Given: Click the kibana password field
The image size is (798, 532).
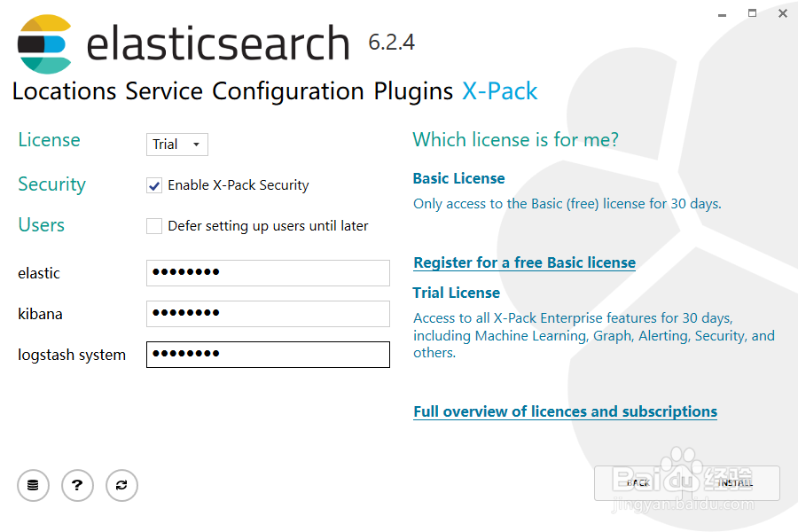Looking at the screenshot, I should click(268, 313).
